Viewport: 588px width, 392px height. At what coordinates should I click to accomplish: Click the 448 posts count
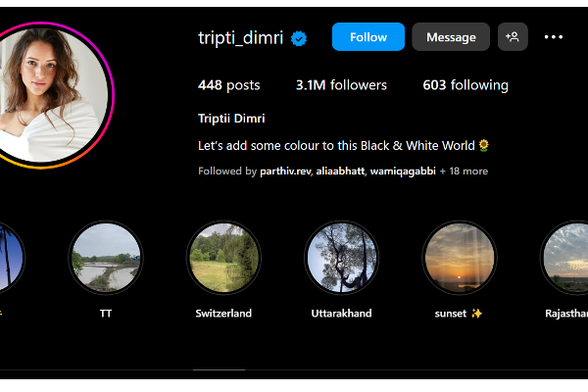coord(228,85)
